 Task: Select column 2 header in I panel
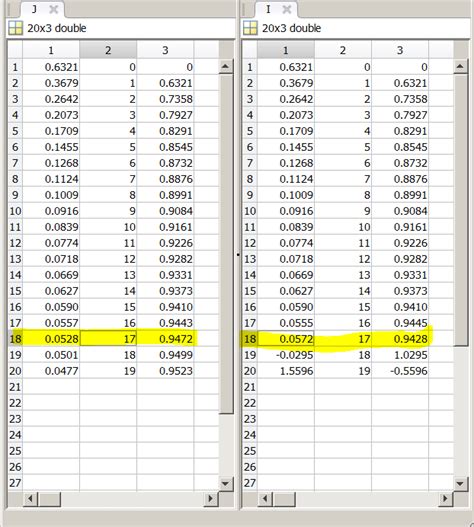click(343, 50)
